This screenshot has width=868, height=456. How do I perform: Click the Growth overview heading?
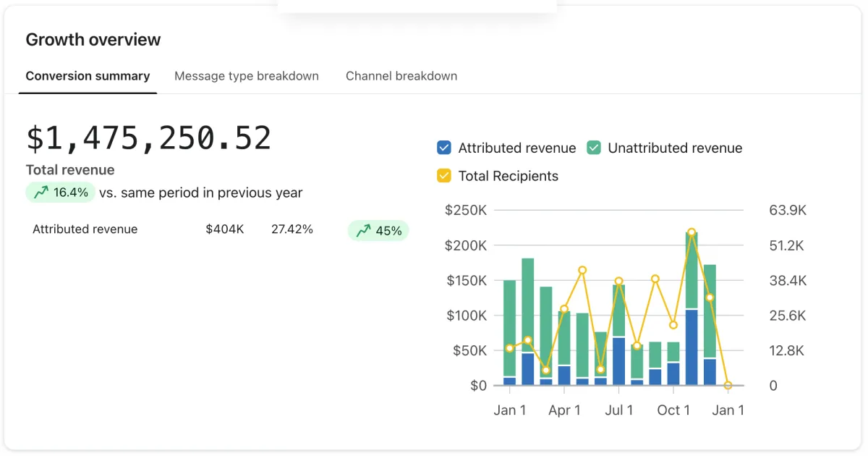point(93,40)
